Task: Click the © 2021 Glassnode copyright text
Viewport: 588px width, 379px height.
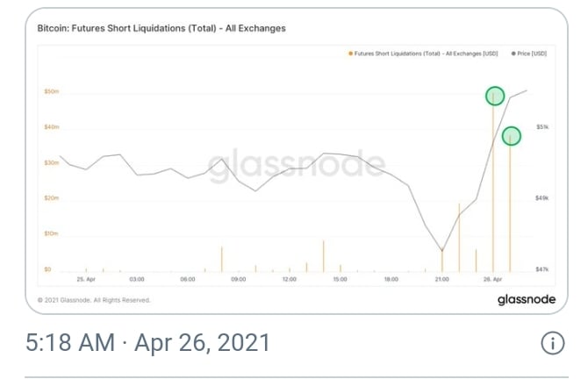Action: click(94, 300)
